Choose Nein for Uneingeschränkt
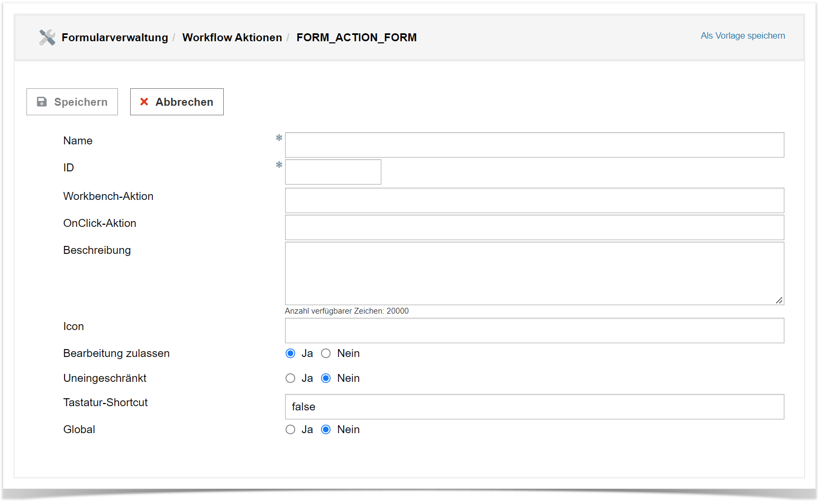Viewport: 823px width, 504px height. [x=326, y=378]
